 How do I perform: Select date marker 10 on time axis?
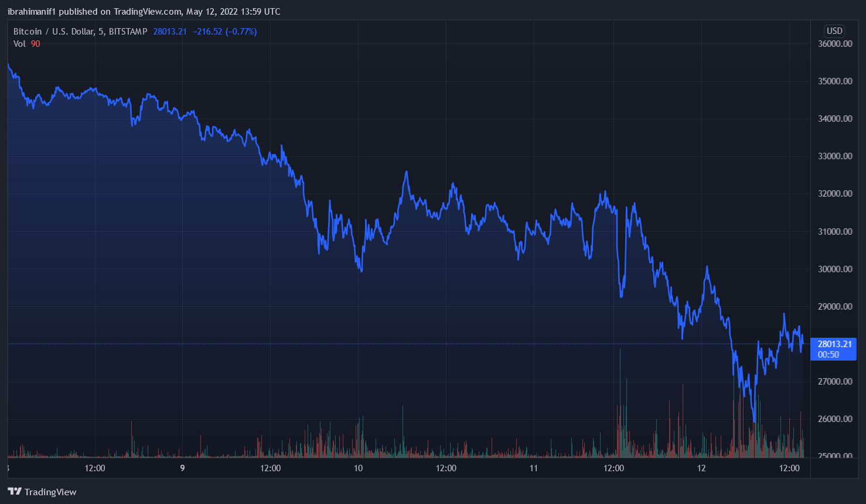pos(358,468)
